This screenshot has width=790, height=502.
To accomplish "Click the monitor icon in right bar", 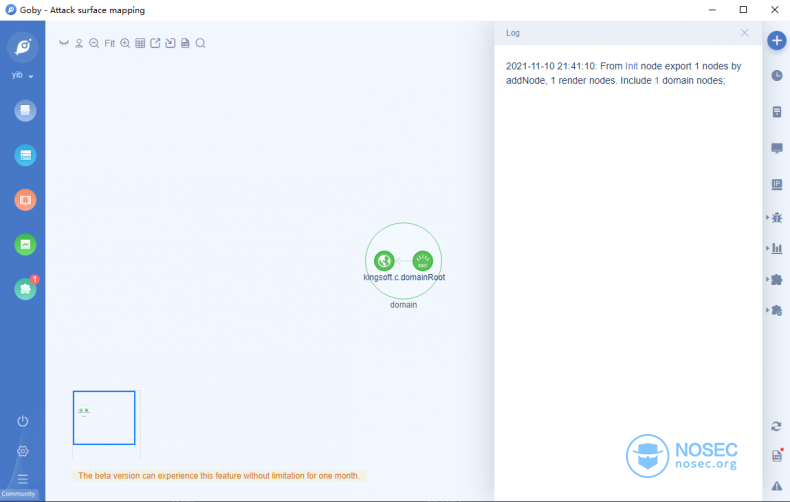I will [777, 148].
